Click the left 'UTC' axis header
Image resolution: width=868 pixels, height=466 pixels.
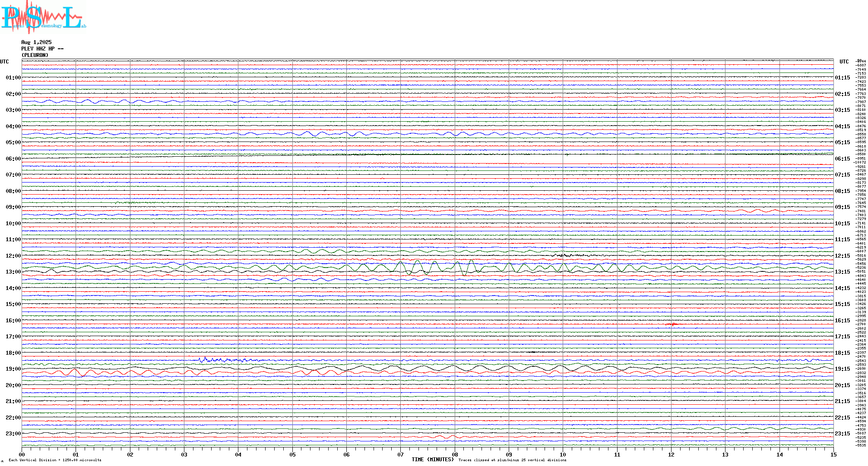tap(4, 62)
